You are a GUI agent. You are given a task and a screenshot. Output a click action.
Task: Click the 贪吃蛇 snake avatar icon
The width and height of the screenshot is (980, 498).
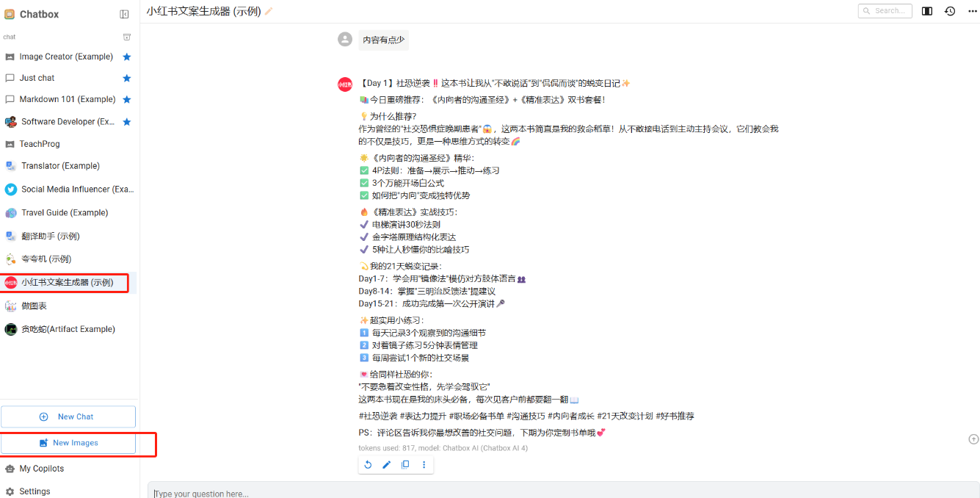[10, 329]
